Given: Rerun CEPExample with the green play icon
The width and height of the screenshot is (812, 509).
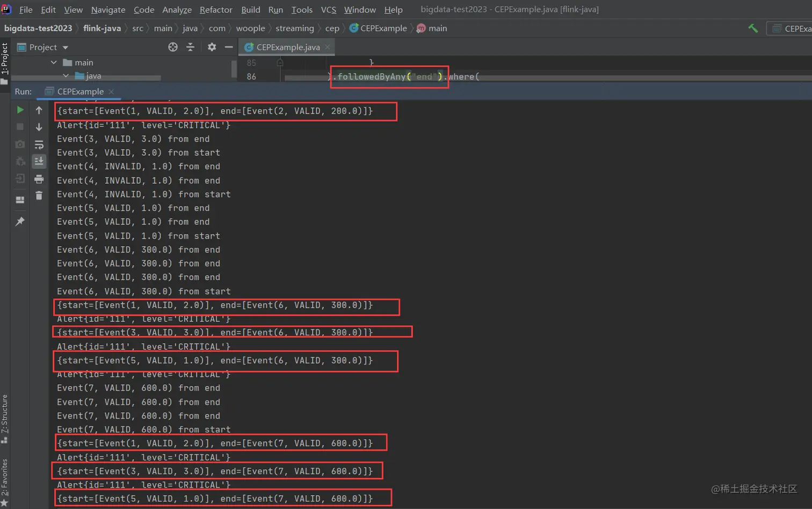Looking at the screenshot, I should pos(20,110).
